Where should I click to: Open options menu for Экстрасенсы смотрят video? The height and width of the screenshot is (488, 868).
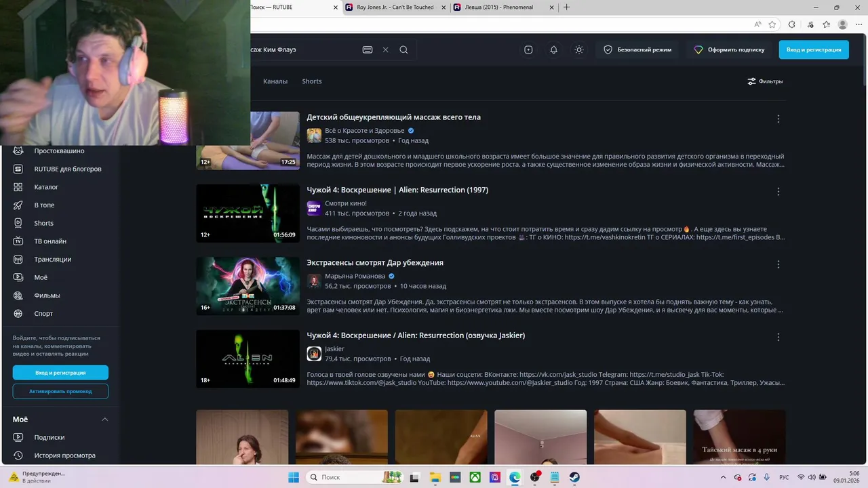(x=778, y=264)
